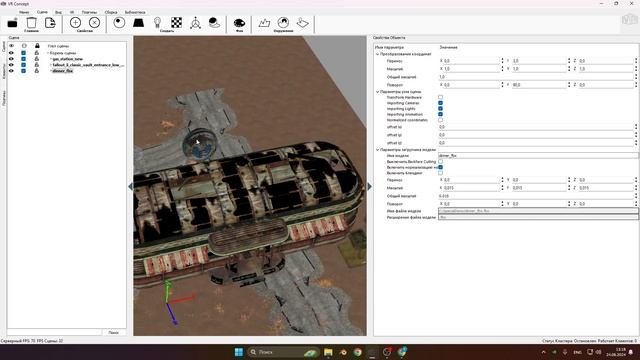This screenshot has height=360, width=640.
Task: Click the Windows taskbar search box
Action: tap(283, 352)
